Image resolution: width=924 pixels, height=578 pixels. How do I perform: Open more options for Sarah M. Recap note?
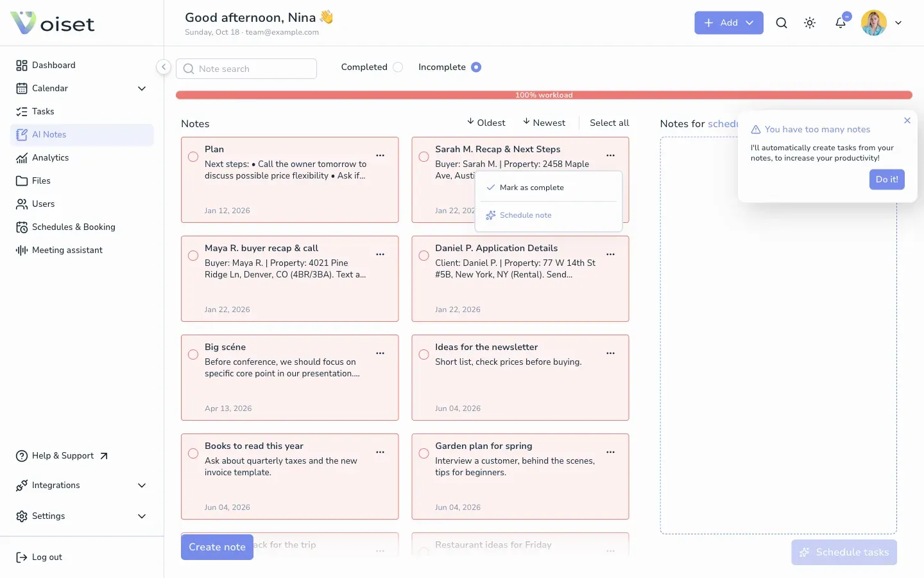[610, 155]
